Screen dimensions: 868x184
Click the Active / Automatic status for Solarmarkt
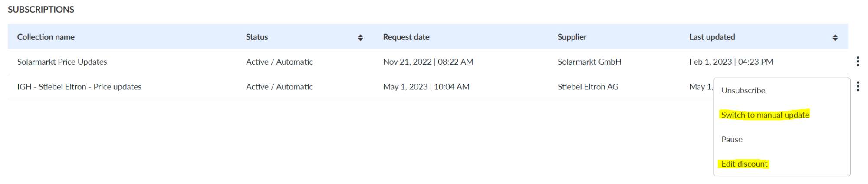click(x=279, y=62)
